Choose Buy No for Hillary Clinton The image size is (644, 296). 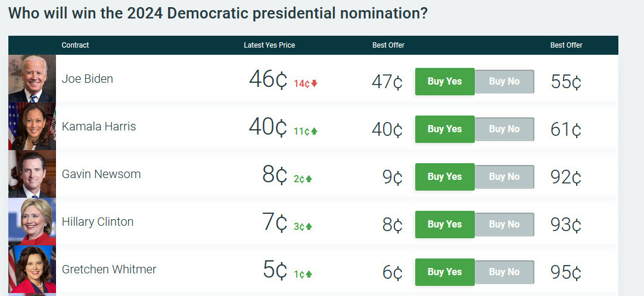pos(504,225)
